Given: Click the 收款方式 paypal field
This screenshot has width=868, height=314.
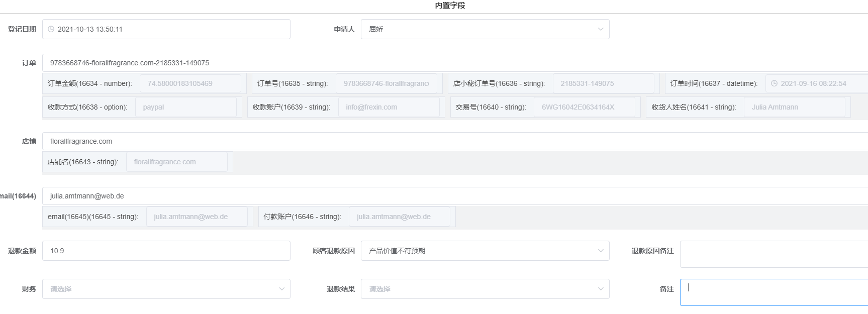Looking at the screenshot, I should (185, 107).
